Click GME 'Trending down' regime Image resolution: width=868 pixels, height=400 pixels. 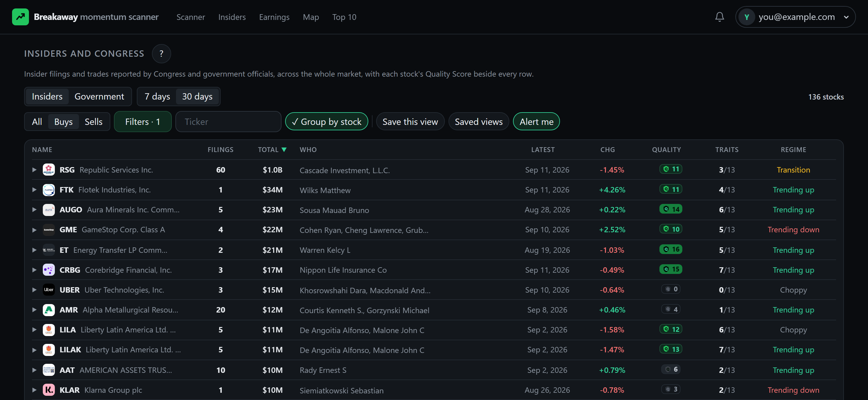tap(793, 230)
